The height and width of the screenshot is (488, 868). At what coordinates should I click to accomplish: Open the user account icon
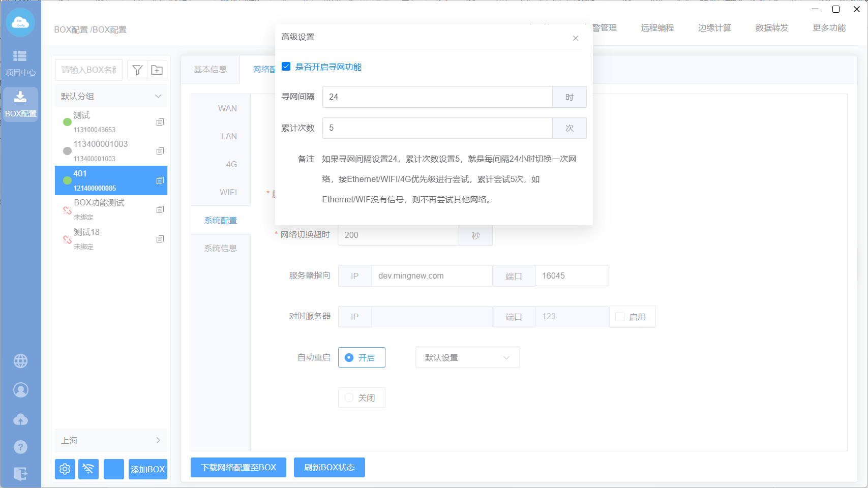coord(20,390)
